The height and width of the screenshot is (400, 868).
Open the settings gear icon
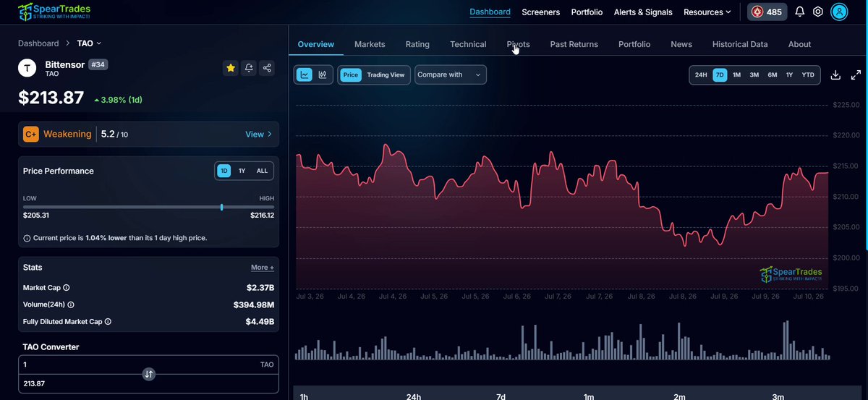coord(818,12)
